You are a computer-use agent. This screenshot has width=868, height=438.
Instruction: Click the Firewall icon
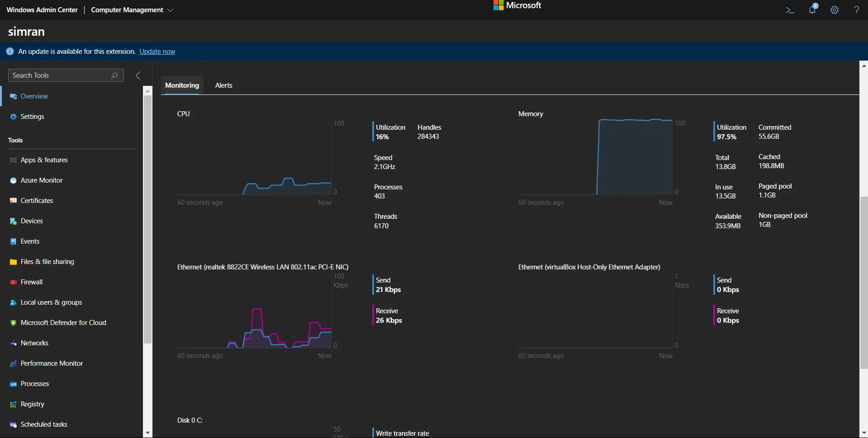(x=14, y=282)
